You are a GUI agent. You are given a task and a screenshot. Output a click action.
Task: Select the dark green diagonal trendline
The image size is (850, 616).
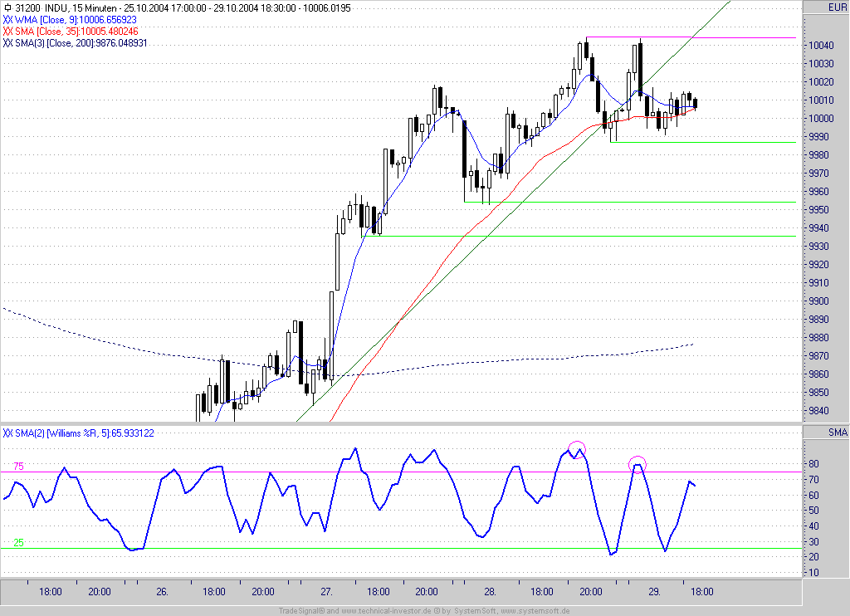point(513,212)
